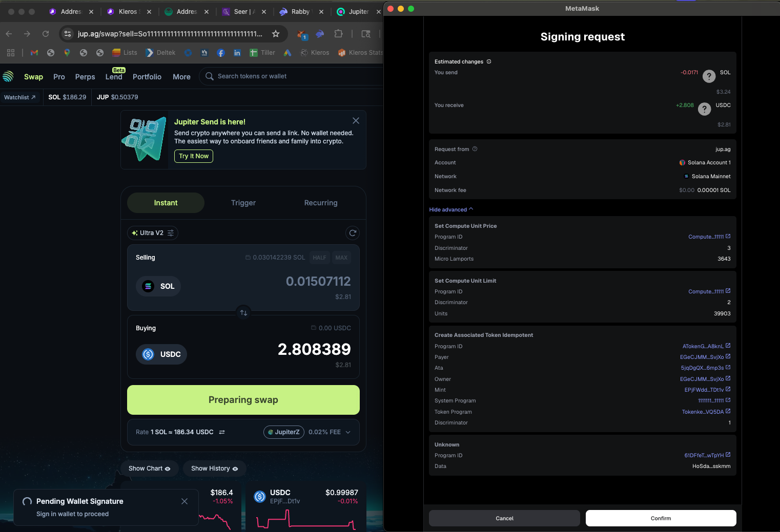This screenshot has width=780, height=532.
Task: Open the Lend Beta navigation item
Action: point(114,77)
